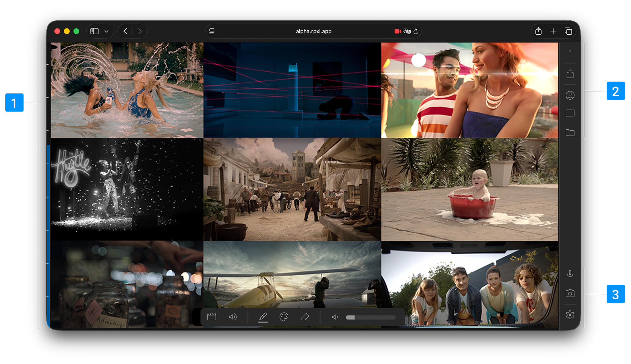Select the eraser tool
This screenshot has width=631, height=364.
[305, 317]
